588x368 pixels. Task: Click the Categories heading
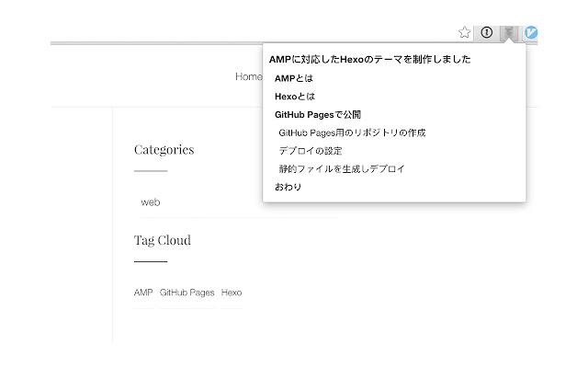point(164,150)
